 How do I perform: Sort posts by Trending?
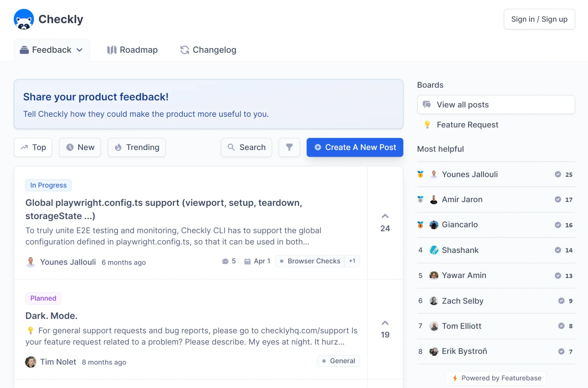(x=137, y=147)
